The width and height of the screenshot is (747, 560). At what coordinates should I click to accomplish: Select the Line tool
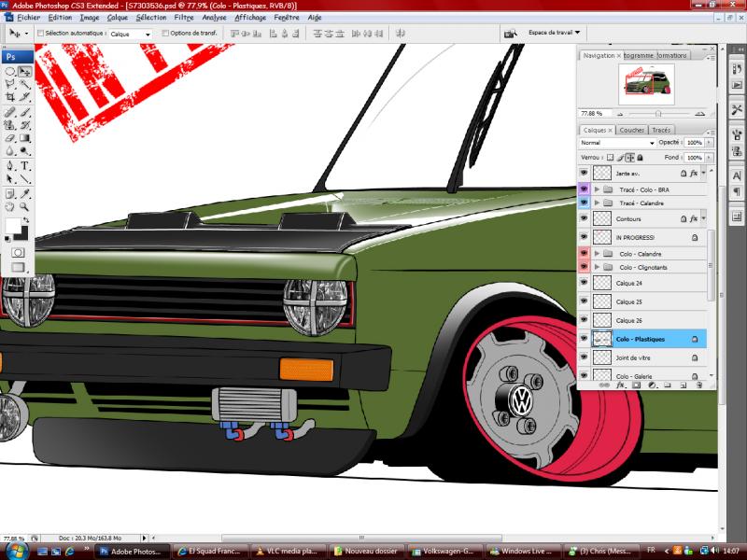pos(24,179)
